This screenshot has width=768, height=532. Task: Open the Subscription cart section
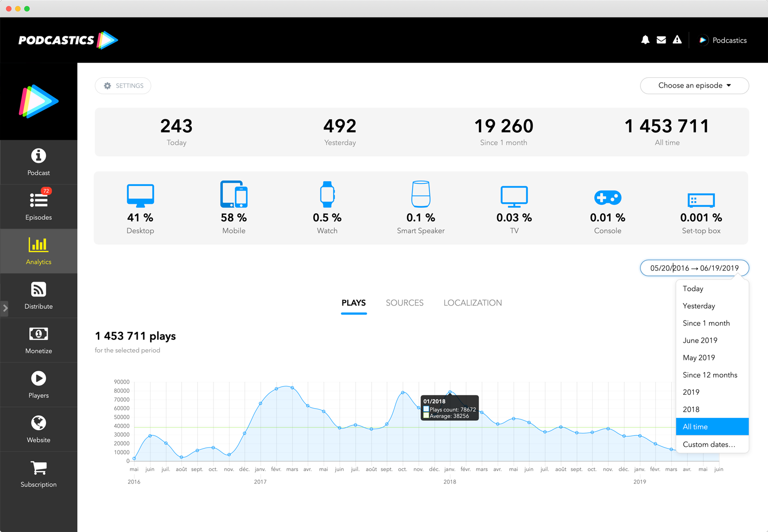click(x=38, y=474)
